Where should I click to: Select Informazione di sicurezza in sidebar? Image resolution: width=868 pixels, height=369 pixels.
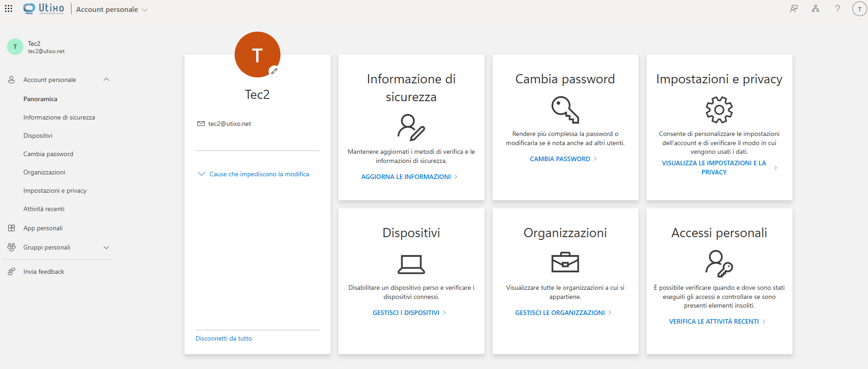[59, 117]
